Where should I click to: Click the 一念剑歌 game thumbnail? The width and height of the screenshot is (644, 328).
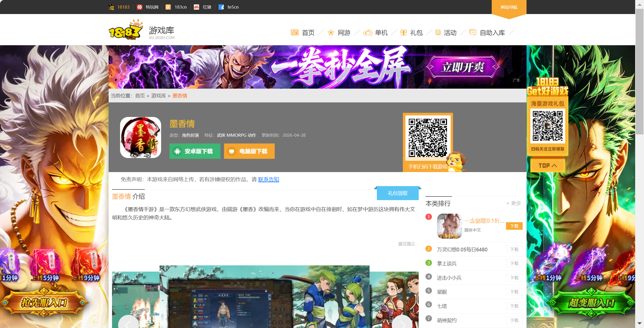pos(449,226)
